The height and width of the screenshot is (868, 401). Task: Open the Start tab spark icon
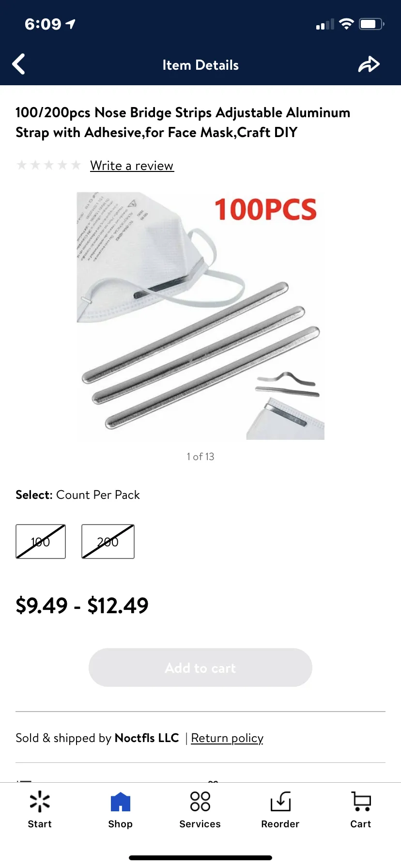[40, 802]
